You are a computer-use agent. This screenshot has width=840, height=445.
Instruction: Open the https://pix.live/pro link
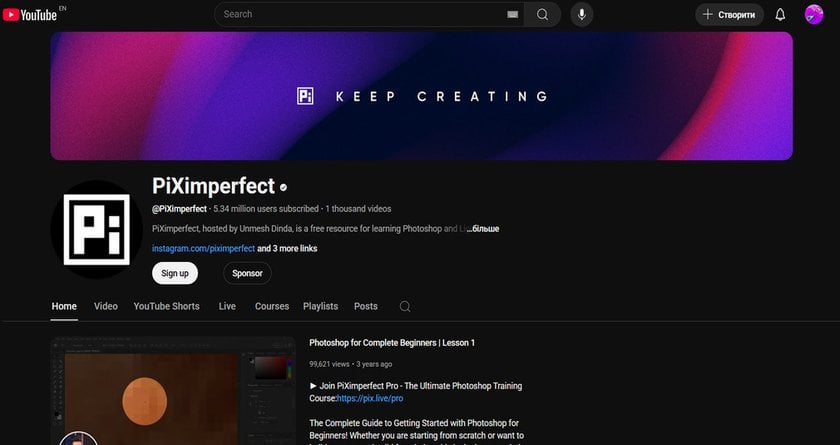pyautogui.click(x=370, y=398)
